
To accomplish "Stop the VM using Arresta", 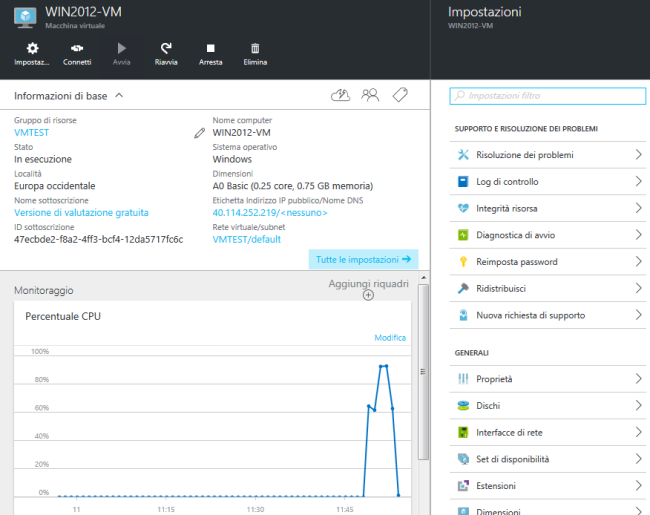I will (x=210, y=53).
